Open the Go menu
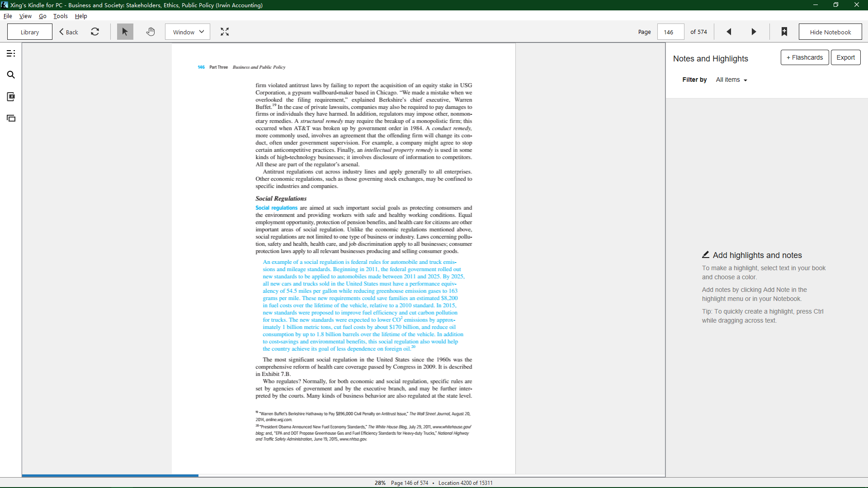Screen dimensions: 868x488 42,16
